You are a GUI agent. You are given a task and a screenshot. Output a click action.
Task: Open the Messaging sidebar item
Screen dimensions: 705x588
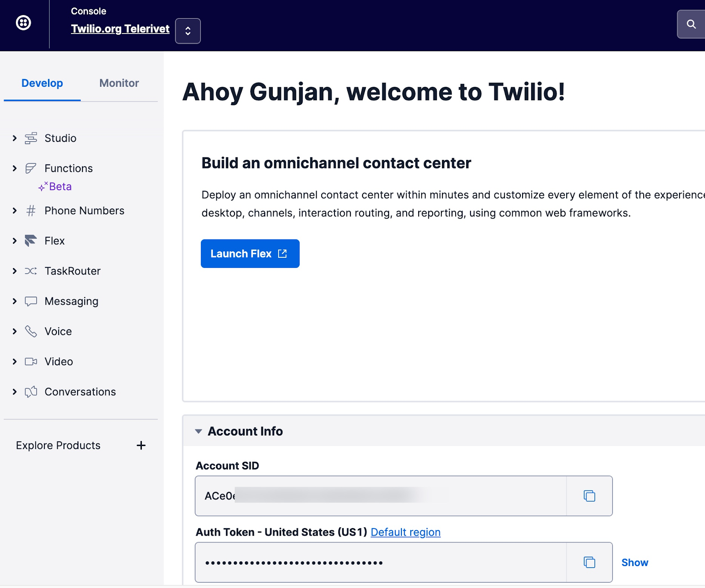(x=71, y=301)
